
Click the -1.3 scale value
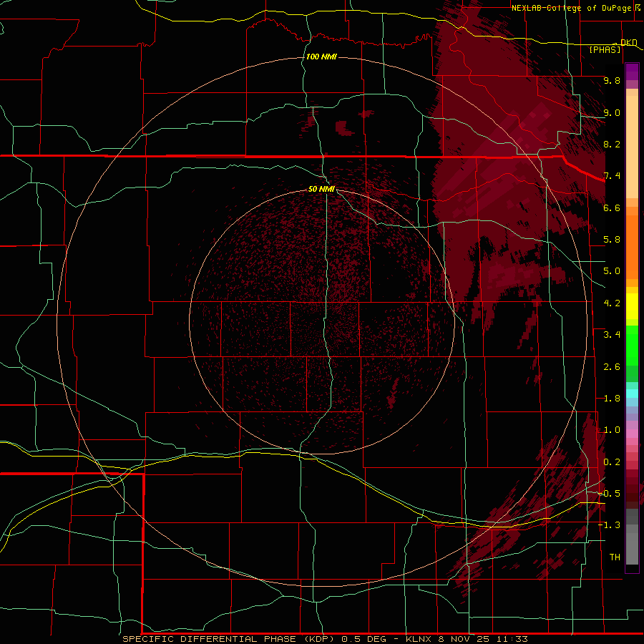(x=609, y=525)
